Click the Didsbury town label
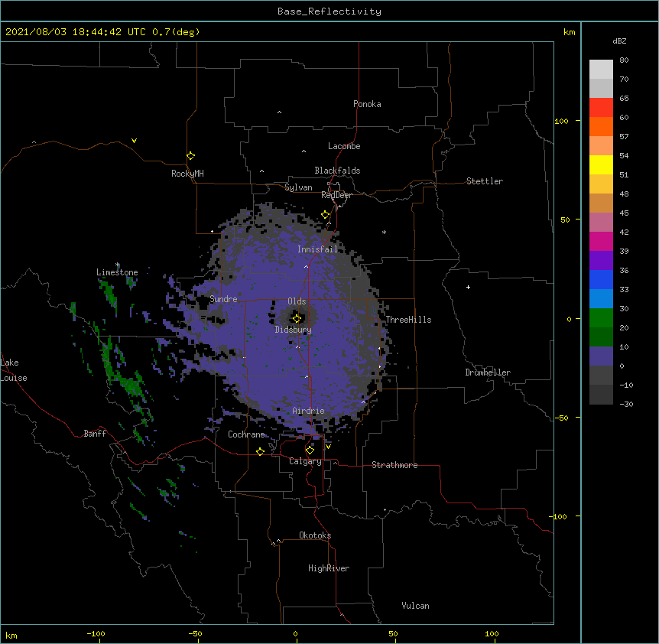The height and width of the screenshot is (644, 659). (x=294, y=330)
